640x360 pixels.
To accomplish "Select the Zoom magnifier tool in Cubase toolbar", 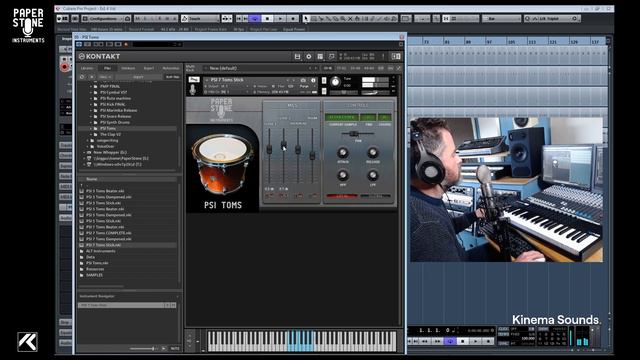I will [343, 18].
